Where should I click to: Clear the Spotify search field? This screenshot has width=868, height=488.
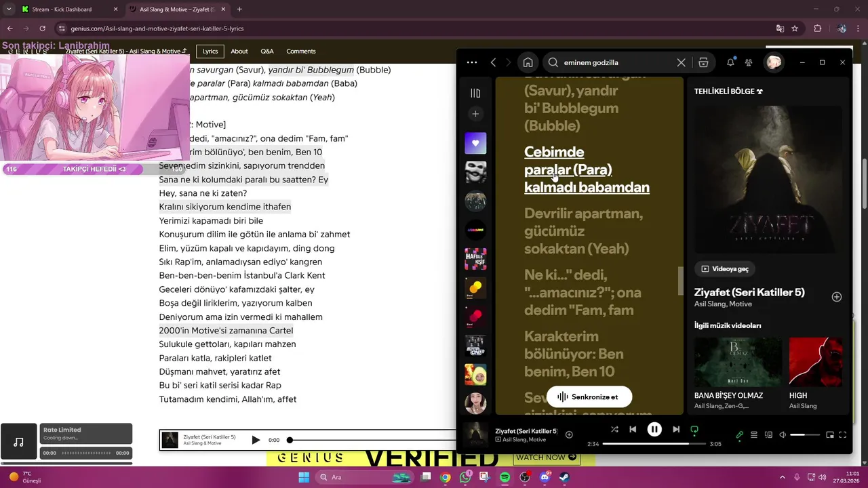[681, 62]
